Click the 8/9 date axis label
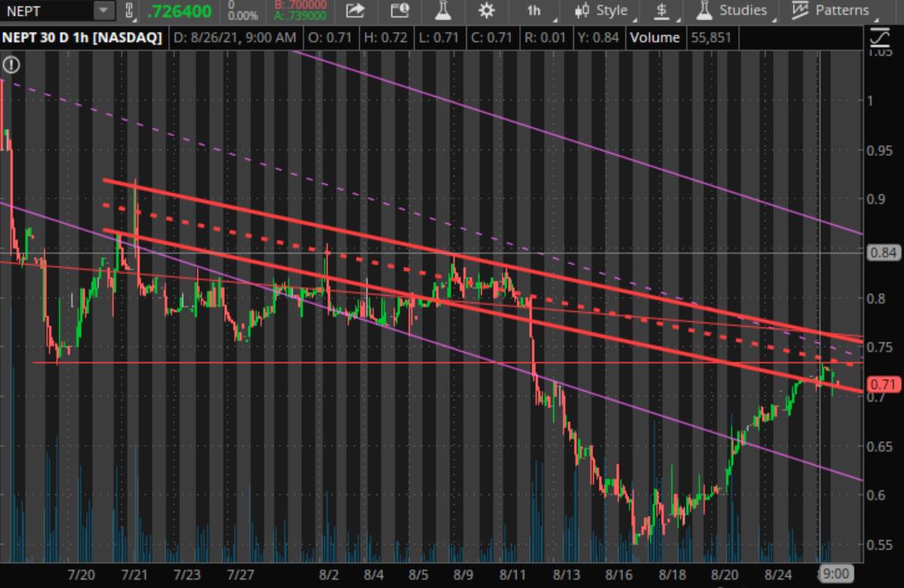 click(x=463, y=575)
